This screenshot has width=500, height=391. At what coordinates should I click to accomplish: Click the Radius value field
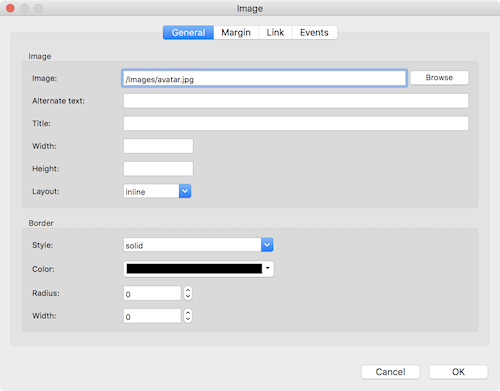pos(152,293)
